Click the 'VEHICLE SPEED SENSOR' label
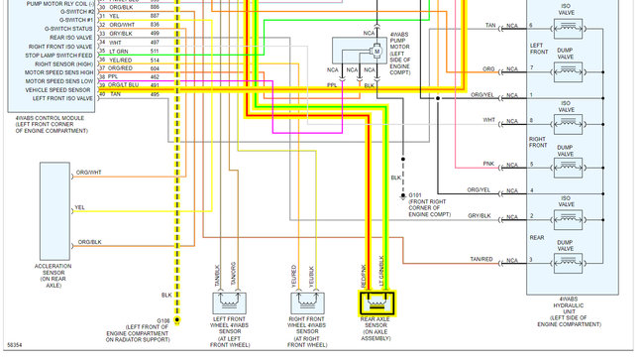644x360 pixels. coord(57,89)
